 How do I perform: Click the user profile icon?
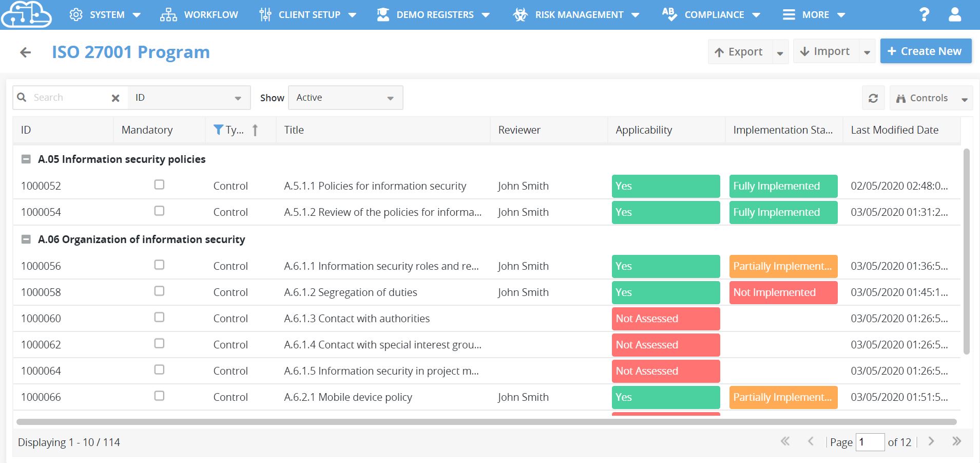[x=955, y=14]
